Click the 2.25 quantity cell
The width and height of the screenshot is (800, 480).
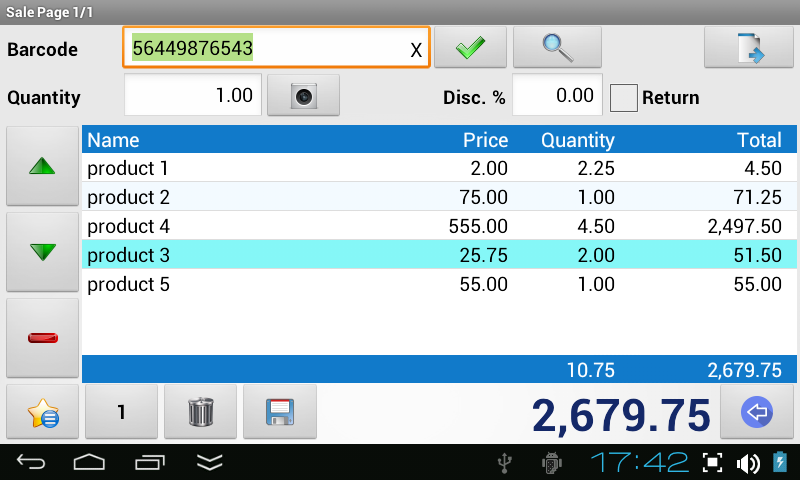[x=596, y=168]
